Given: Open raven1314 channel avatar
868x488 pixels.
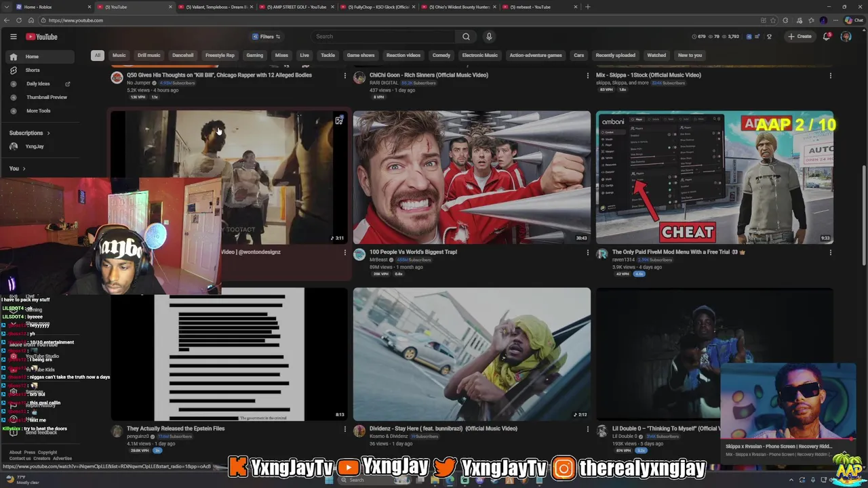Looking at the screenshot, I should (x=602, y=255).
